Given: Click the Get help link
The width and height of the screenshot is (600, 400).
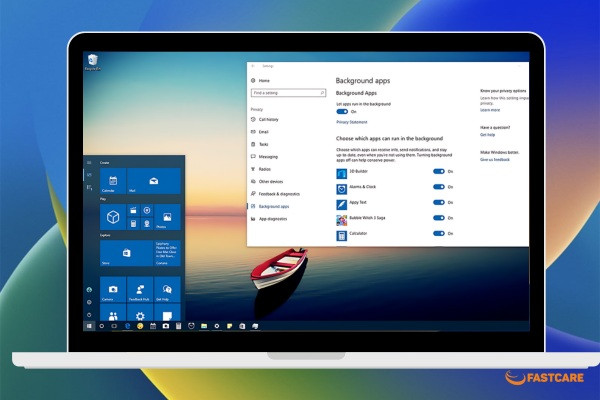Looking at the screenshot, I should pos(488,135).
